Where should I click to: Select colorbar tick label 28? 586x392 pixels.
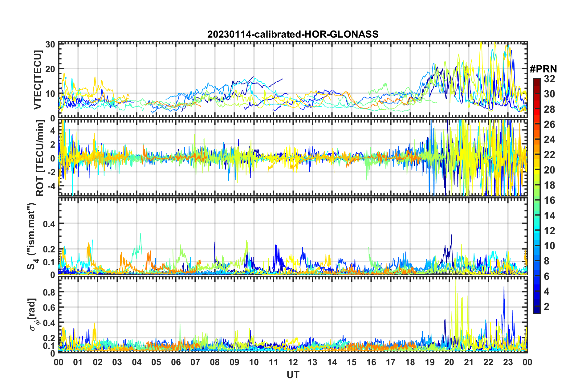coord(549,109)
